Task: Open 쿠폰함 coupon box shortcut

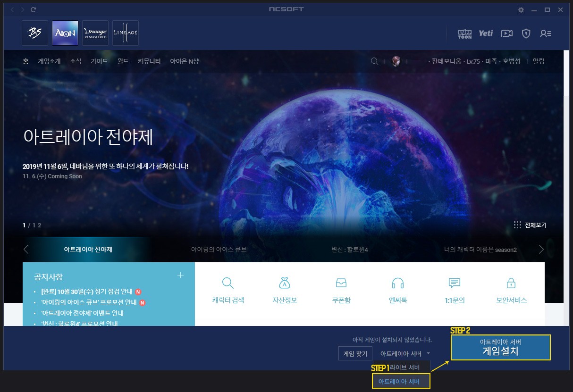Action: pyautogui.click(x=341, y=290)
